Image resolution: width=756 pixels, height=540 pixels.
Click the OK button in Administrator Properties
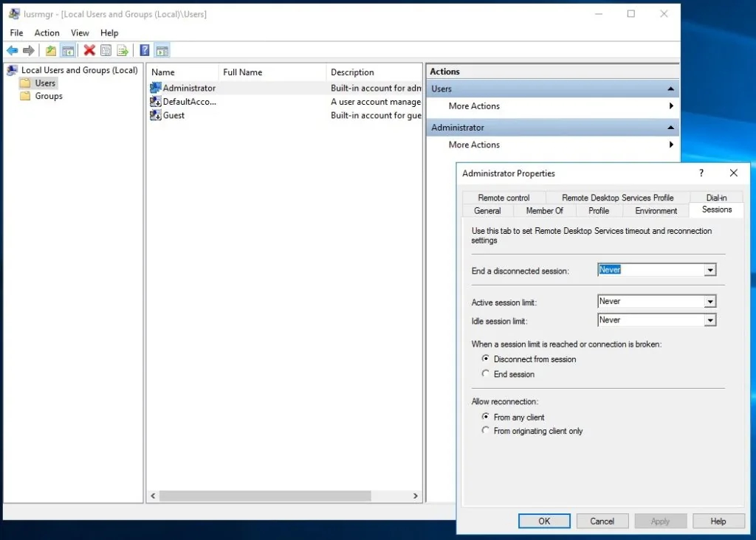tap(544, 521)
